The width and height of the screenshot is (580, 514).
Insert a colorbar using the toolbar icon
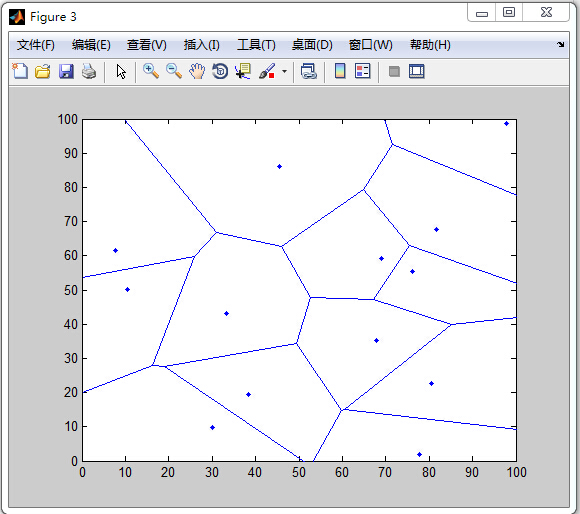pos(340,71)
